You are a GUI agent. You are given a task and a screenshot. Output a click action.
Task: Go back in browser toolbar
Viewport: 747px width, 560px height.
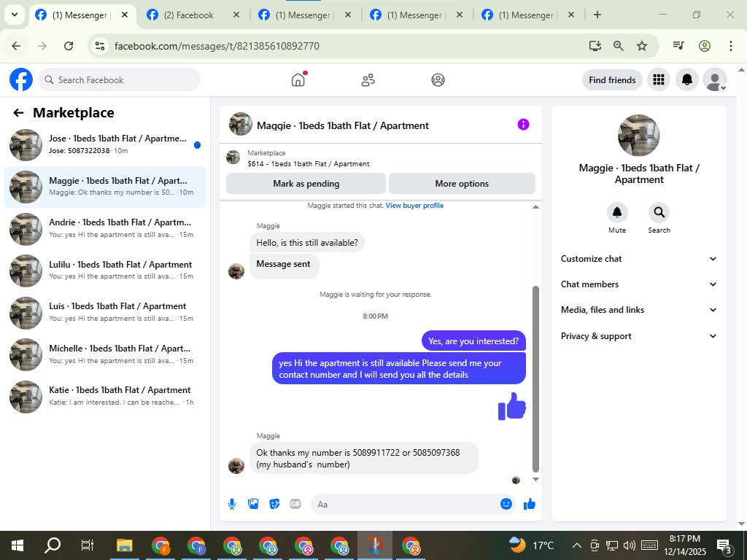[x=16, y=46]
